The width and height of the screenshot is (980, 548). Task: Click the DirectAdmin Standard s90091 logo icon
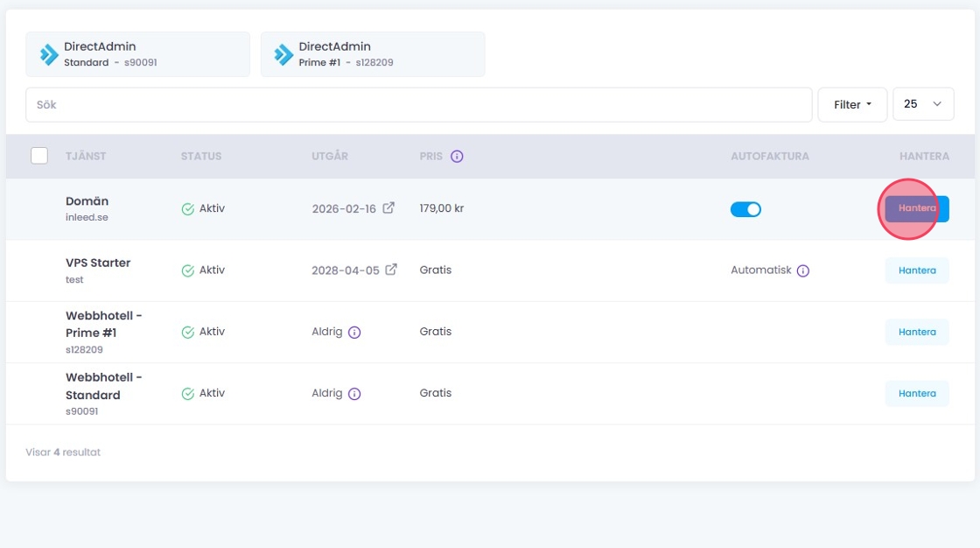(49, 54)
